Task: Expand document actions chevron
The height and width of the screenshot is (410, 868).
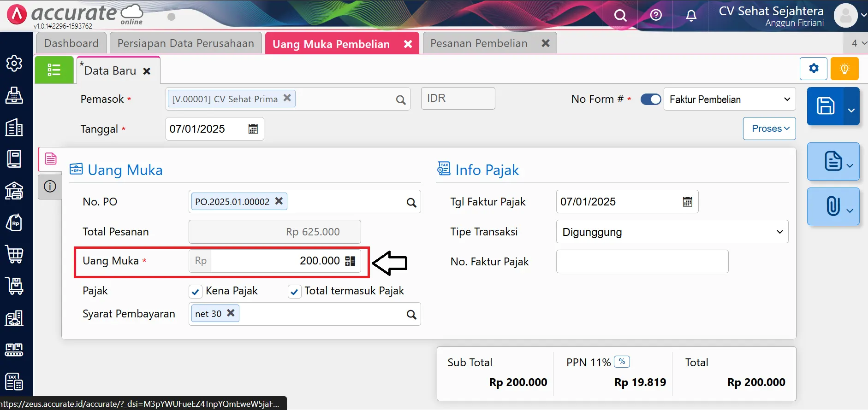Action: 850,165
